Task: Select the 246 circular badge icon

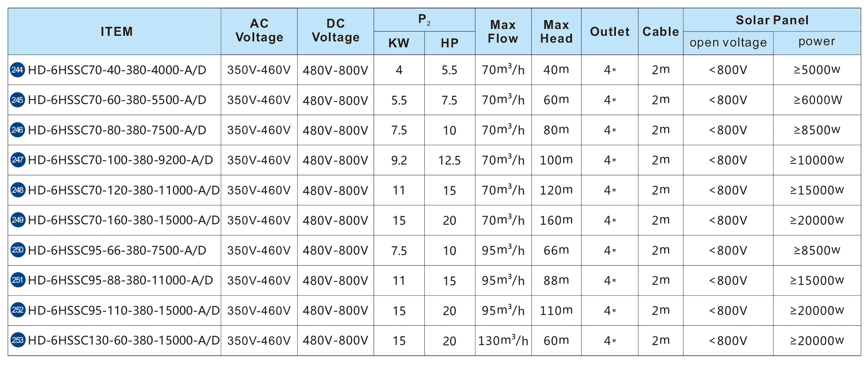Action: coord(17,130)
